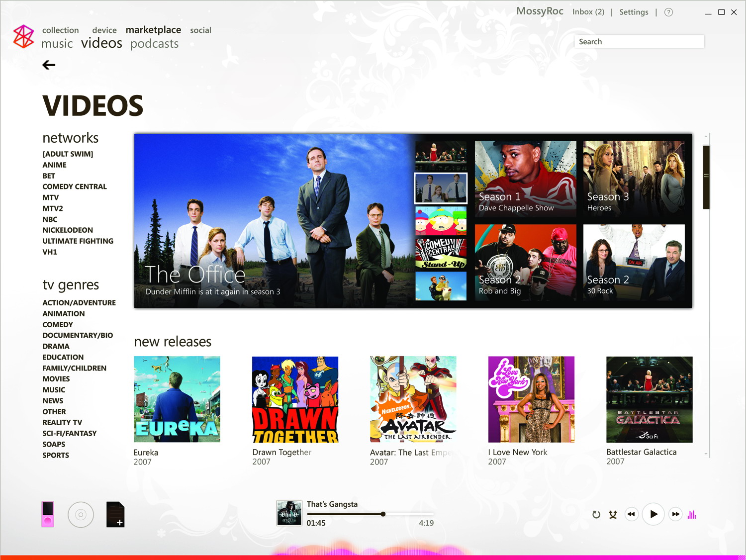The image size is (746, 560).
Task: Open the help question mark icon
Action: (x=668, y=12)
